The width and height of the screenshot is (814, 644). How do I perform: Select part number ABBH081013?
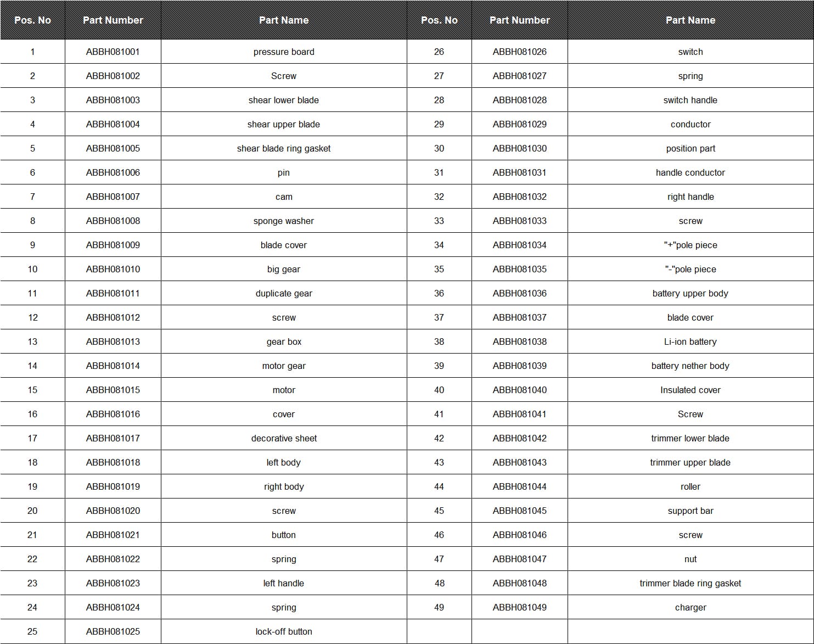[113, 341]
